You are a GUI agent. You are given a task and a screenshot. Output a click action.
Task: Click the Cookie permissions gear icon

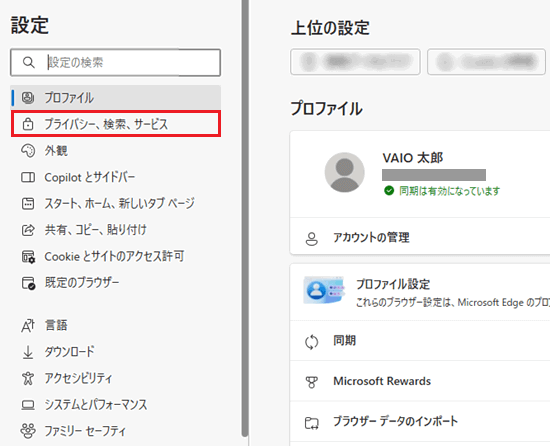[x=28, y=257]
